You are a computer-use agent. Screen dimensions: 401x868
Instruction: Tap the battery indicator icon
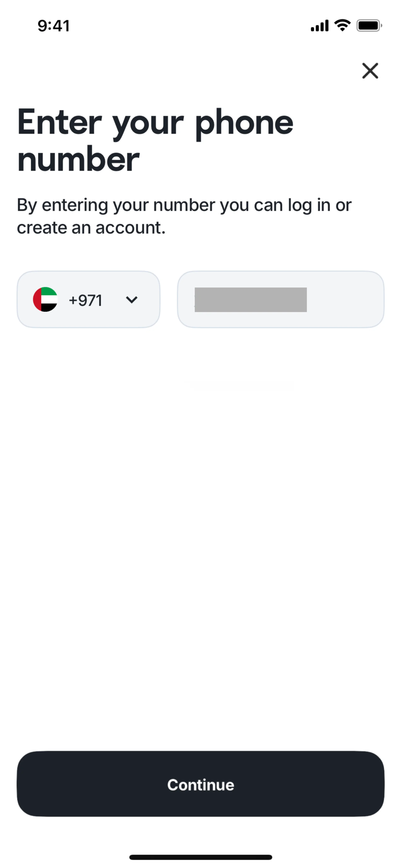[x=369, y=26]
